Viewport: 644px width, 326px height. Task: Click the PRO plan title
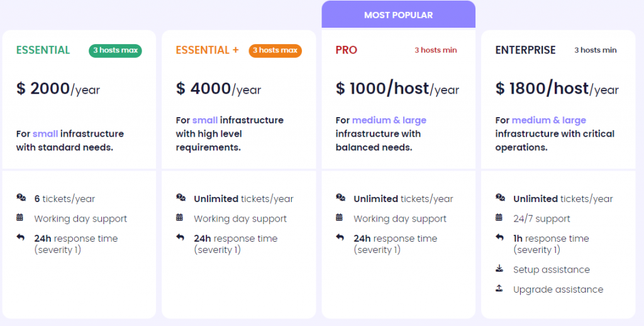click(x=347, y=50)
